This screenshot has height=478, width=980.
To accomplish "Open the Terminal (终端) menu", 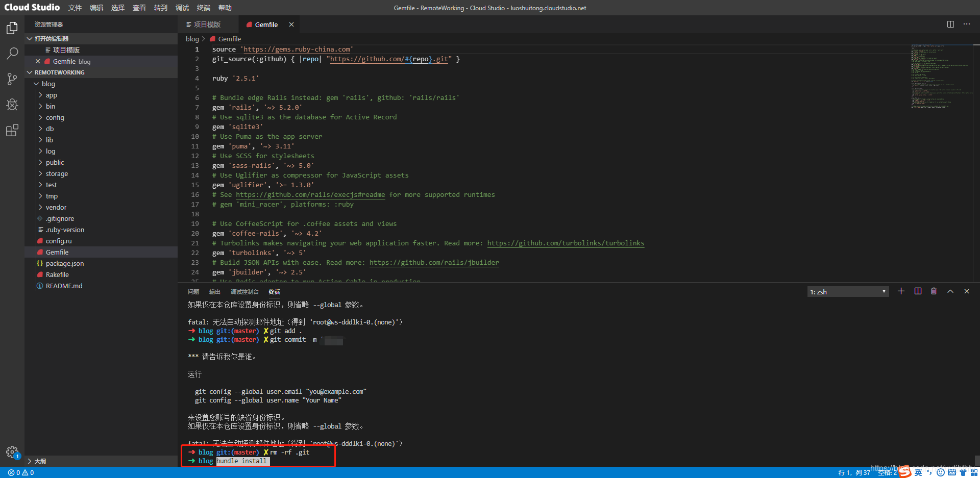I will coord(204,8).
